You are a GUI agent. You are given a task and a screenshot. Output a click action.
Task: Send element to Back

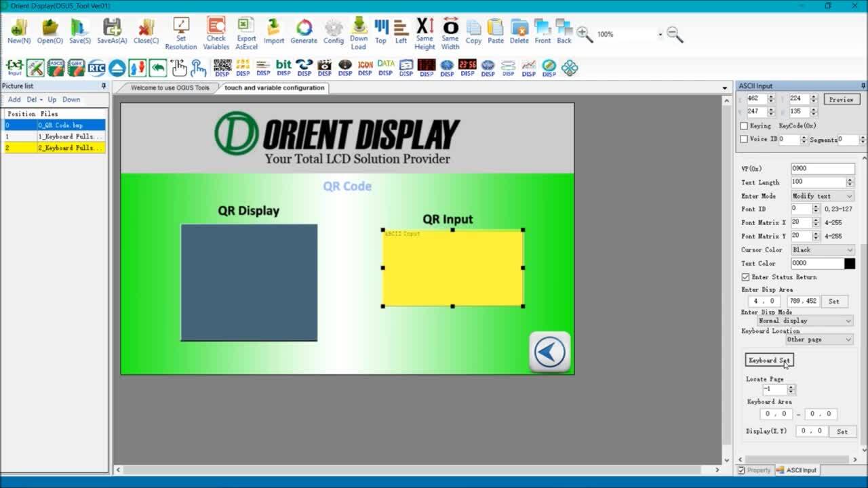pos(564,31)
